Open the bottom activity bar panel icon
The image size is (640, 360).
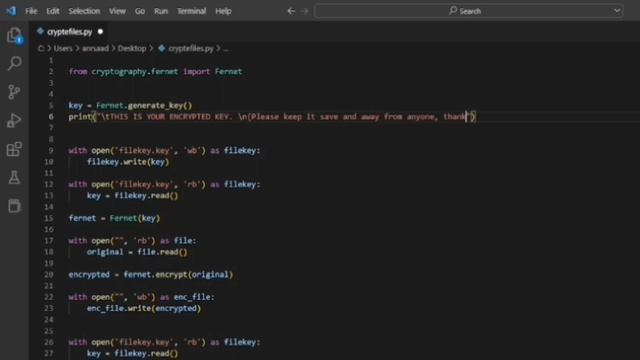[14, 206]
